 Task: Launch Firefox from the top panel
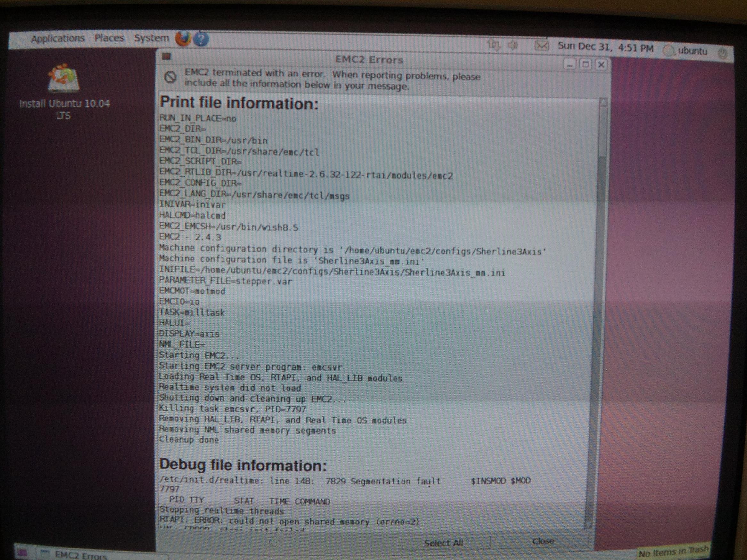[x=183, y=39]
